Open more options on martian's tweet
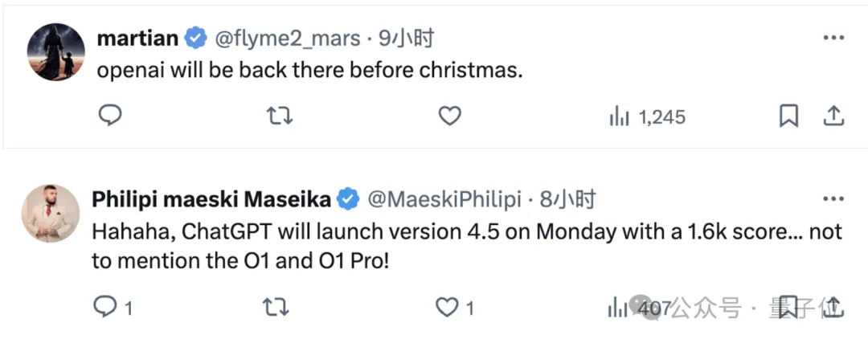The width and height of the screenshot is (868, 343). coord(833,39)
